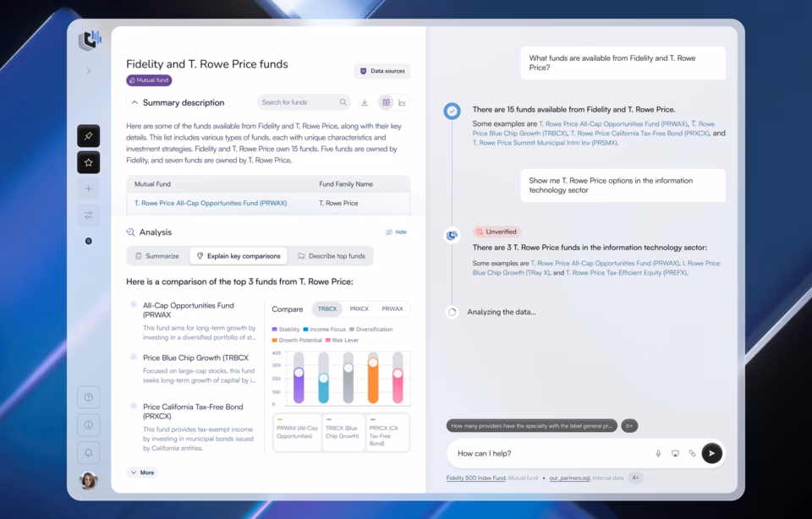Click the small dot indicator in sidebar

89,241
